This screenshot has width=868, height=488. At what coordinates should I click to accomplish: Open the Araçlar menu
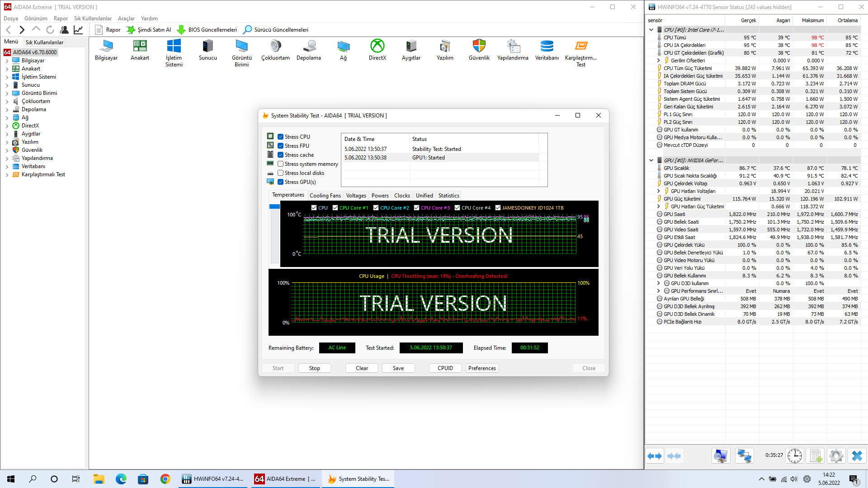point(126,19)
